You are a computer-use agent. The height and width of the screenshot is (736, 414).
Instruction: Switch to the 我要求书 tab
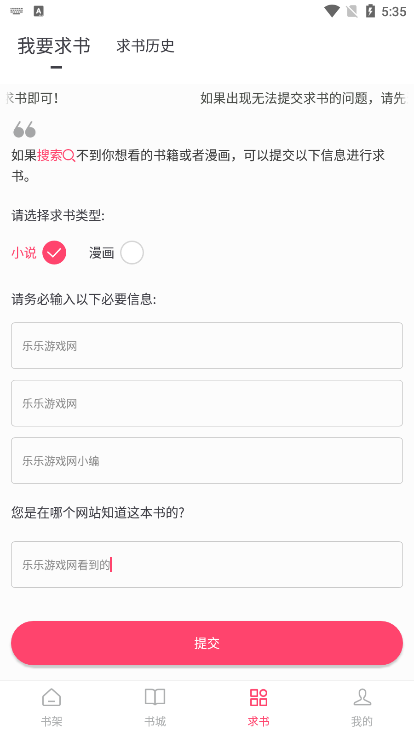(54, 46)
